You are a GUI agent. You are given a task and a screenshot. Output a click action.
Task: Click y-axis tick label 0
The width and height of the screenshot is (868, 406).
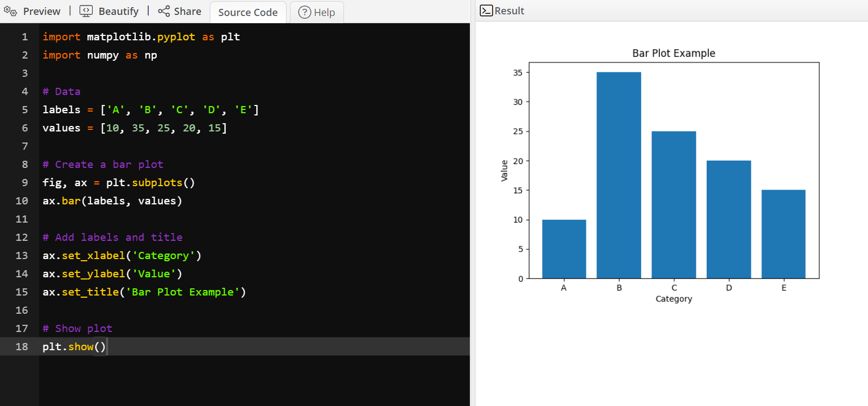[520, 279]
